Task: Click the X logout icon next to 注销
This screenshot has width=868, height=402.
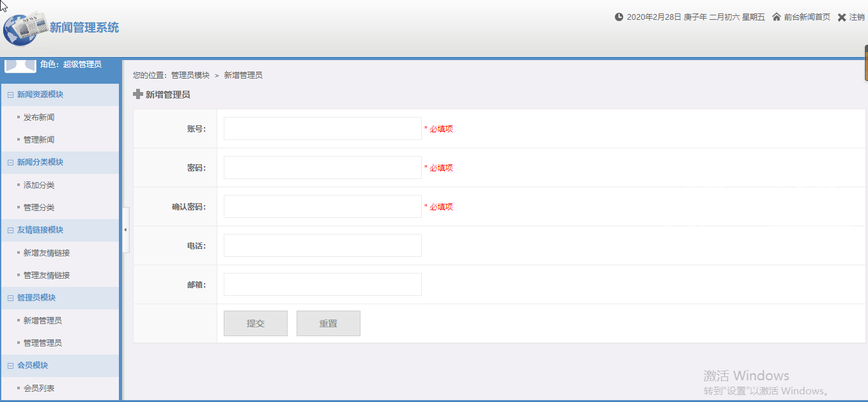Action: coord(842,17)
